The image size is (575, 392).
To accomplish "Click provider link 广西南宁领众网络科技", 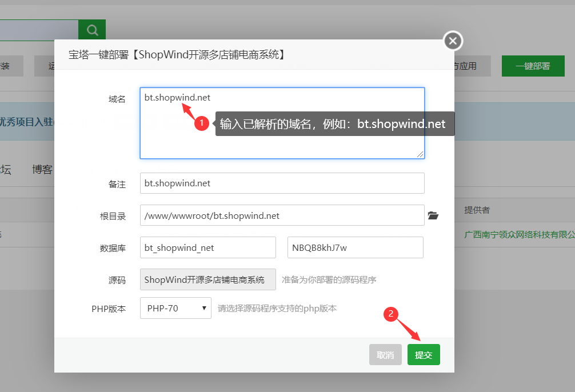I will coord(519,234).
